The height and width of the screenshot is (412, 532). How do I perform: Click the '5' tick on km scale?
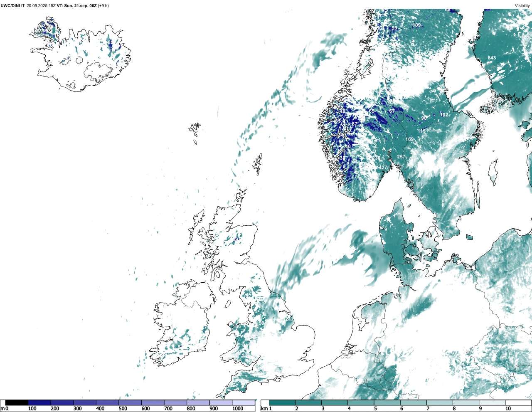tap(375, 409)
